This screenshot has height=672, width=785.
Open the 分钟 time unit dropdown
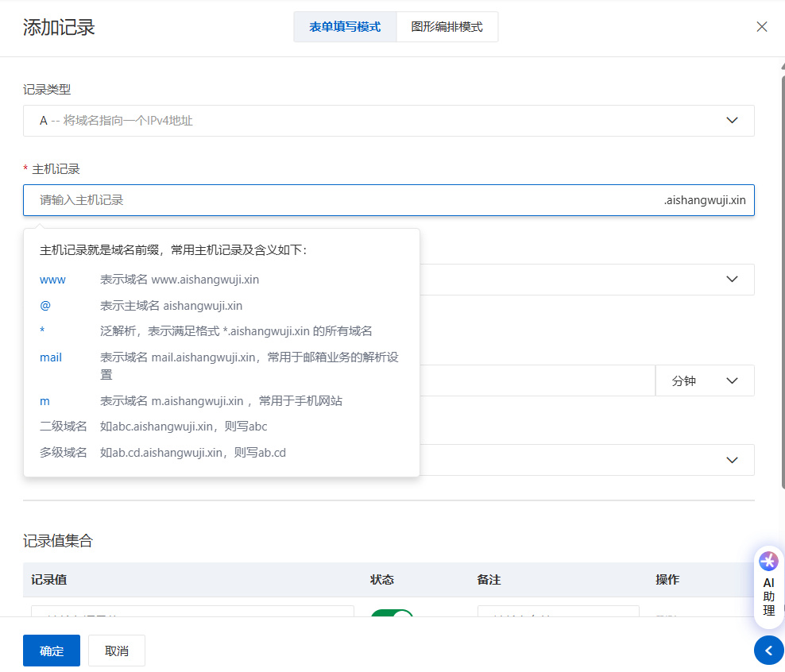(x=705, y=380)
